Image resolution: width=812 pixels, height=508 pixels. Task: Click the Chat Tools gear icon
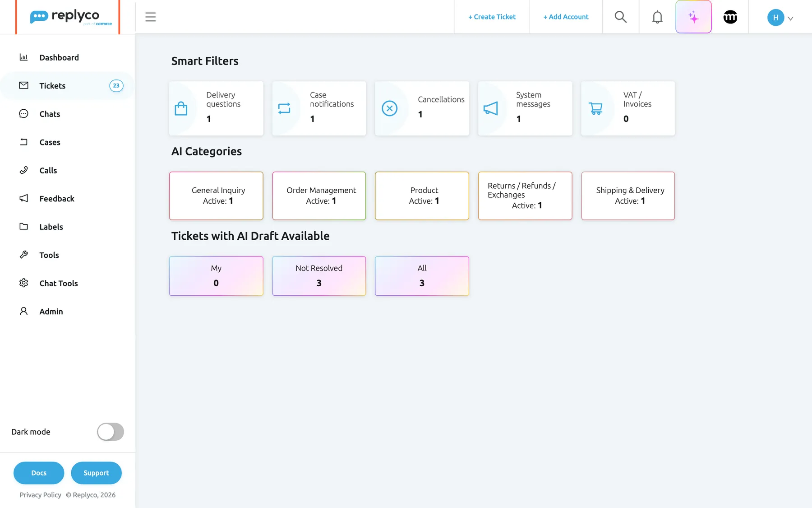click(23, 283)
